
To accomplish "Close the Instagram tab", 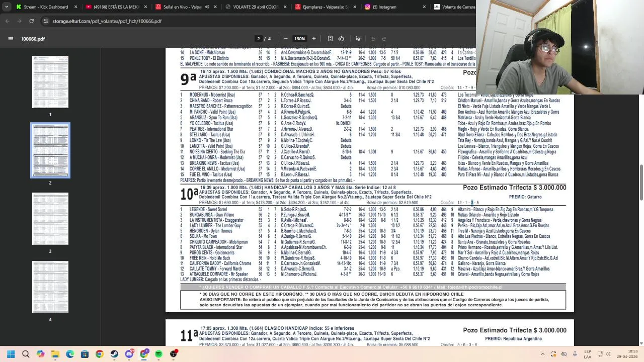I will [x=424, y=7].
